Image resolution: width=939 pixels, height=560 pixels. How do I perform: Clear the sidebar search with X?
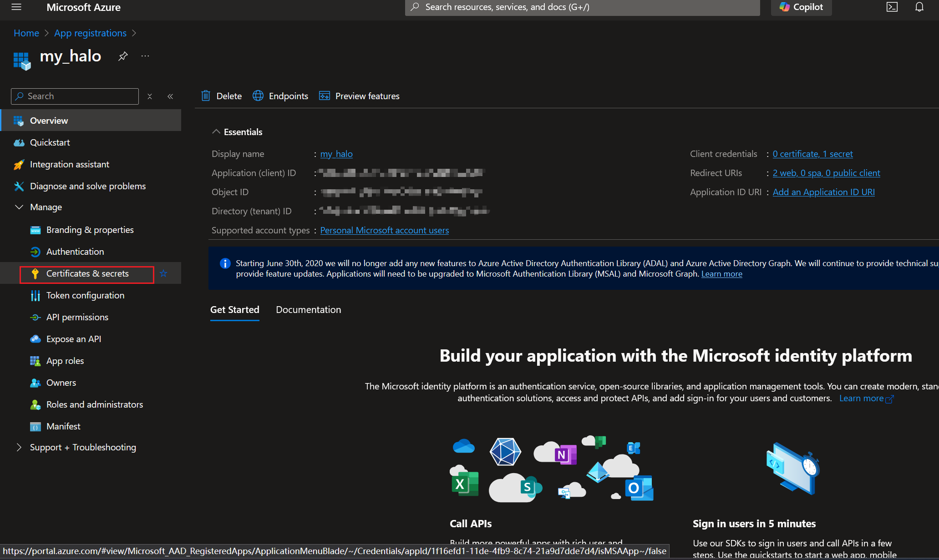click(x=150, y=96)
